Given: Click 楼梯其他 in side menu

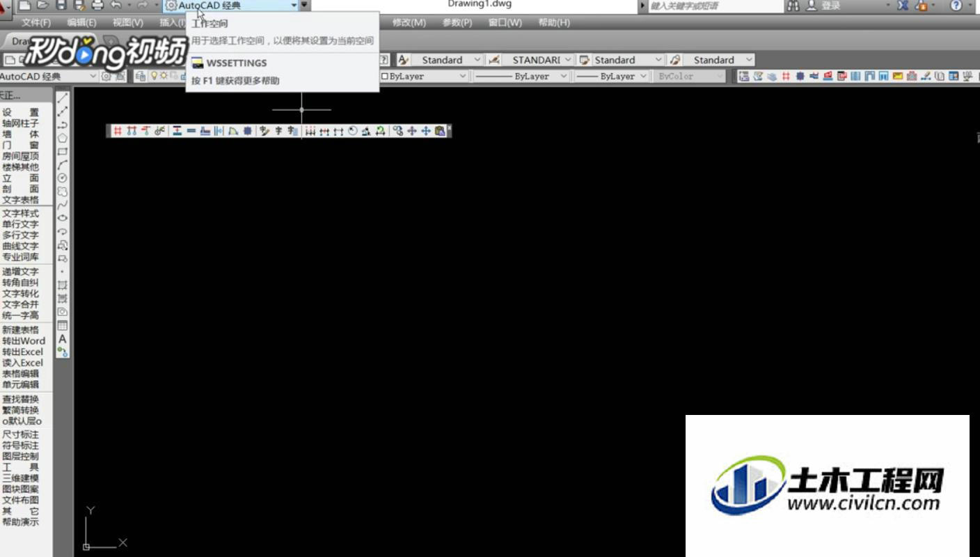Looking at the screenshot, I should coord(21,167).
